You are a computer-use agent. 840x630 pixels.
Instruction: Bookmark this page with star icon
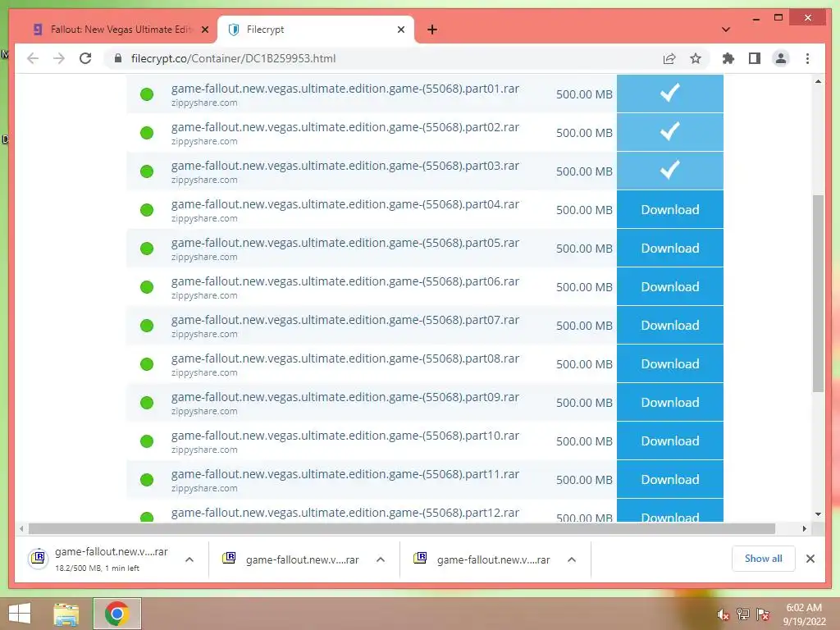[x=696, y=58]
